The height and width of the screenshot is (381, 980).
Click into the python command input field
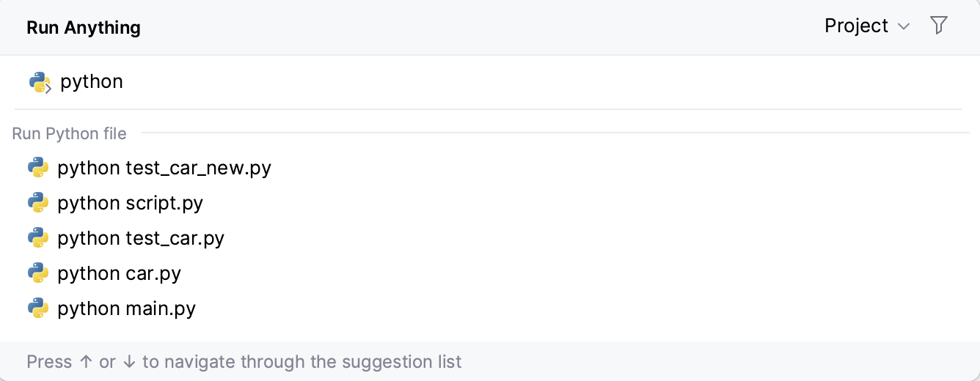(x=440, y=81)
